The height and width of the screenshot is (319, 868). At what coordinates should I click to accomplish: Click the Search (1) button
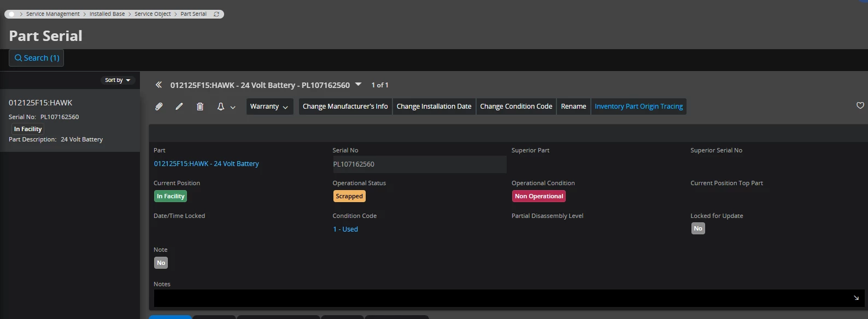(37, 58)
